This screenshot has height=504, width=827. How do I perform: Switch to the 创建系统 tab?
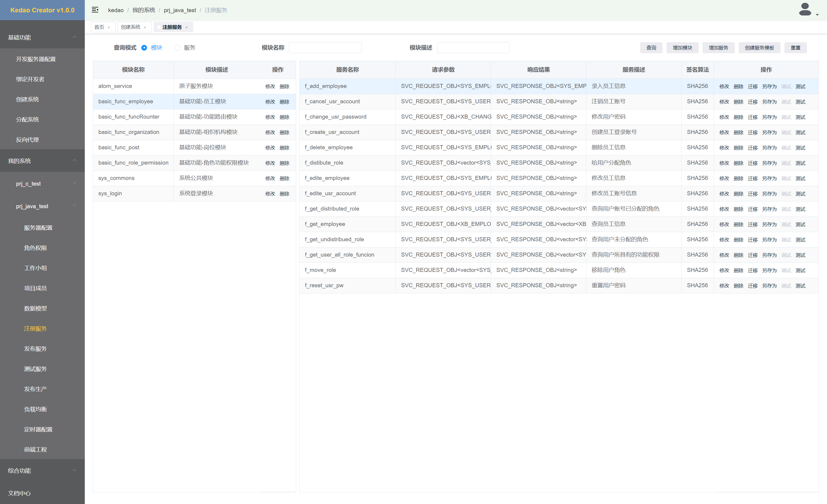pos(131,27)
